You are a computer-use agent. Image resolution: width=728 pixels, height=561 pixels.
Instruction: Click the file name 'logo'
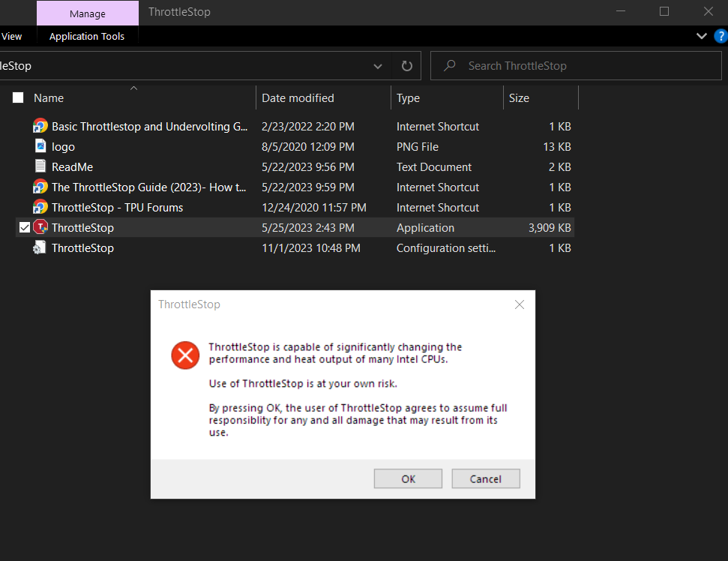[63, 147]
